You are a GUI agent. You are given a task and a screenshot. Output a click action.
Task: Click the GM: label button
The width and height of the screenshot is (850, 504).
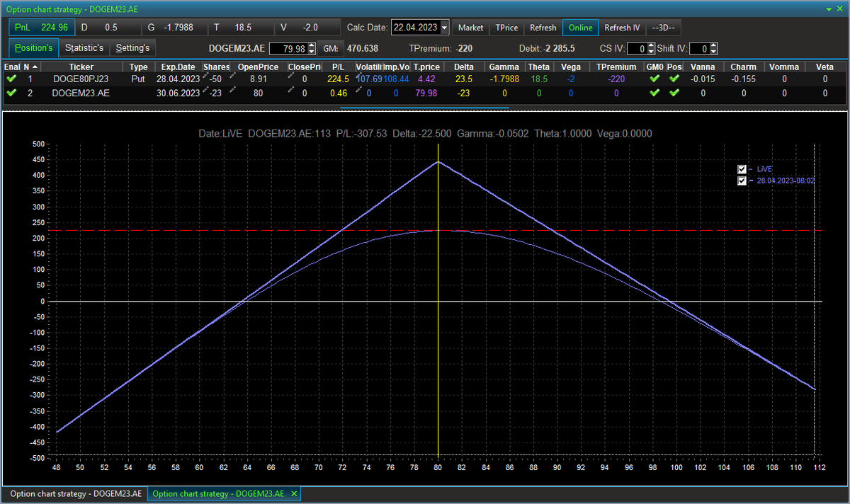click(330, 48)
